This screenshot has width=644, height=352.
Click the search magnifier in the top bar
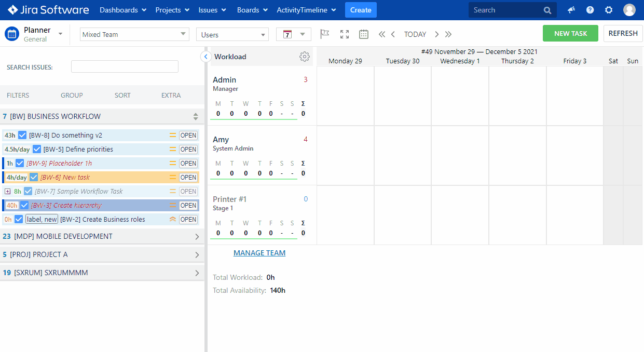click(x=547, y=9)
